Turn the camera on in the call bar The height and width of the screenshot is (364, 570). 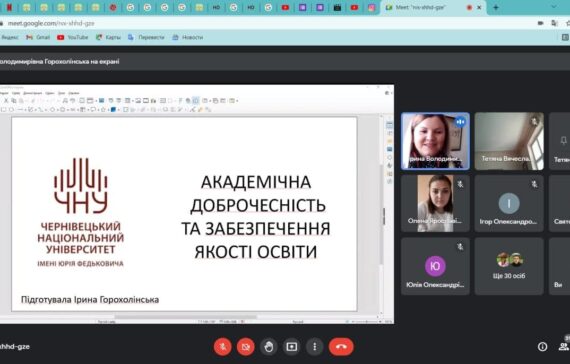click(x=246, y=347)
